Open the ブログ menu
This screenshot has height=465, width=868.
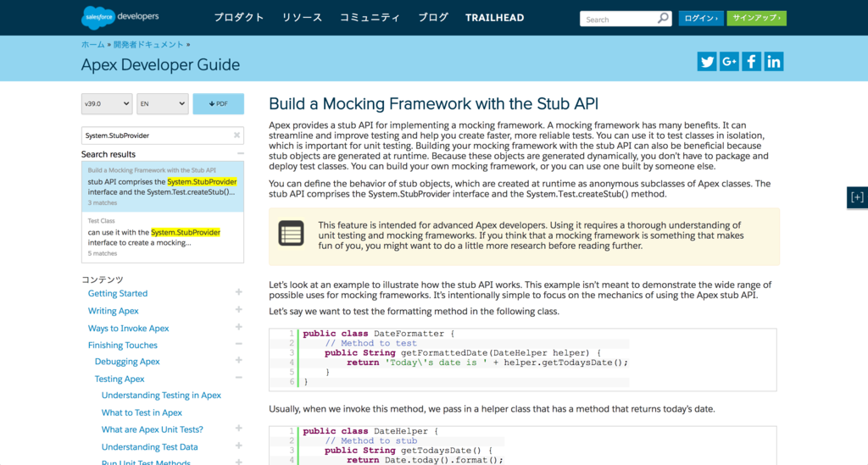pyautogui.click(x=433, y=18)
